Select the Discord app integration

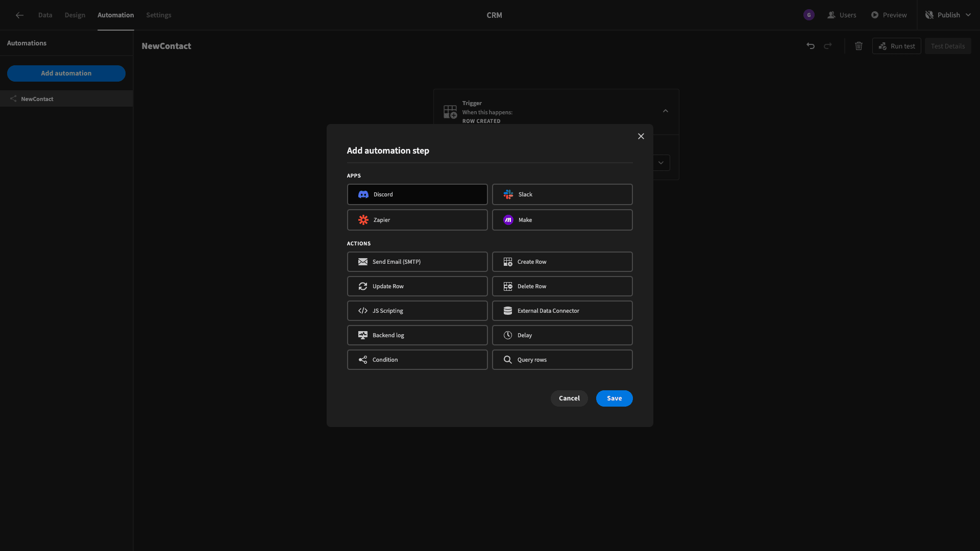416,194
